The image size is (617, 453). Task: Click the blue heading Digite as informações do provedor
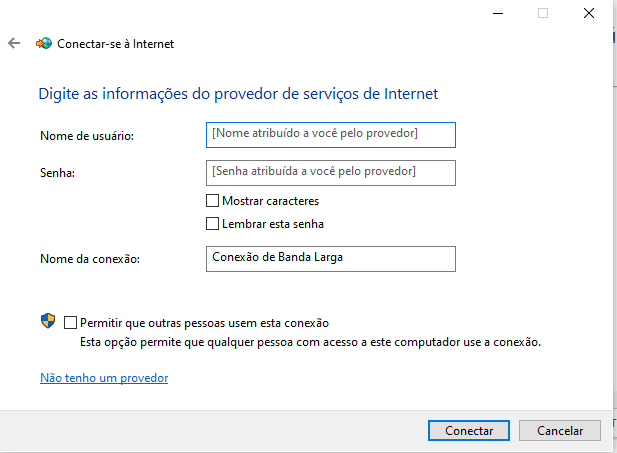[x=238, y=94]
